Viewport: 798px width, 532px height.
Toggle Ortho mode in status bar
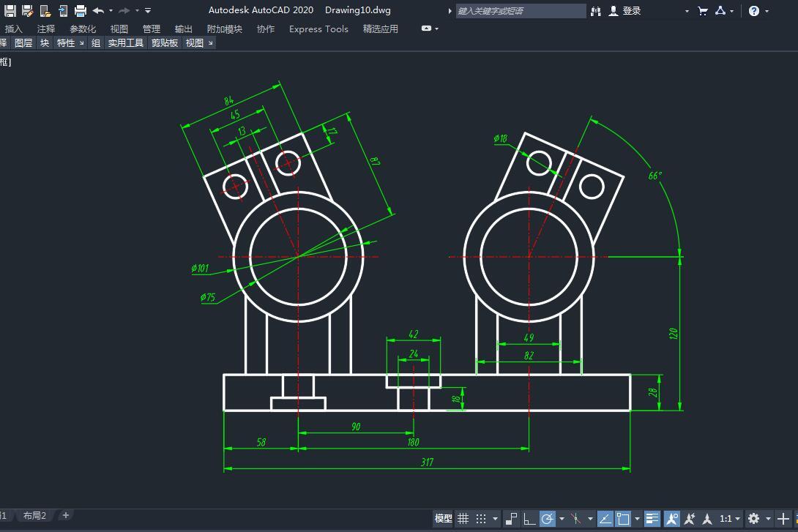(529, 519)
